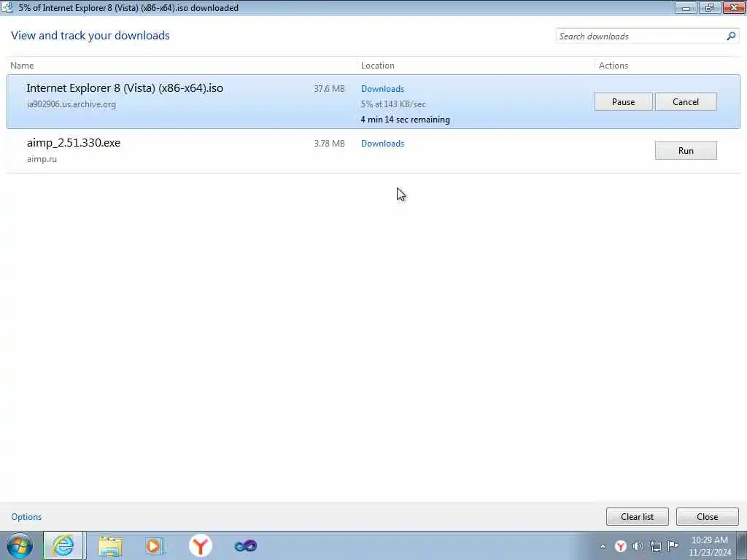Open Windows Start orb
This screenshot has width=747, height=560.
[x=20, y=545]
